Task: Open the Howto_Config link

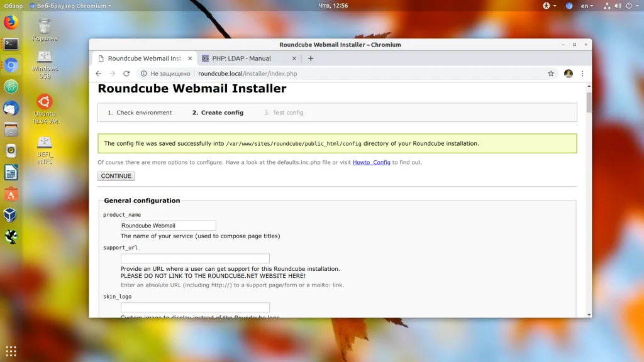Action: [x=371, y=162]
